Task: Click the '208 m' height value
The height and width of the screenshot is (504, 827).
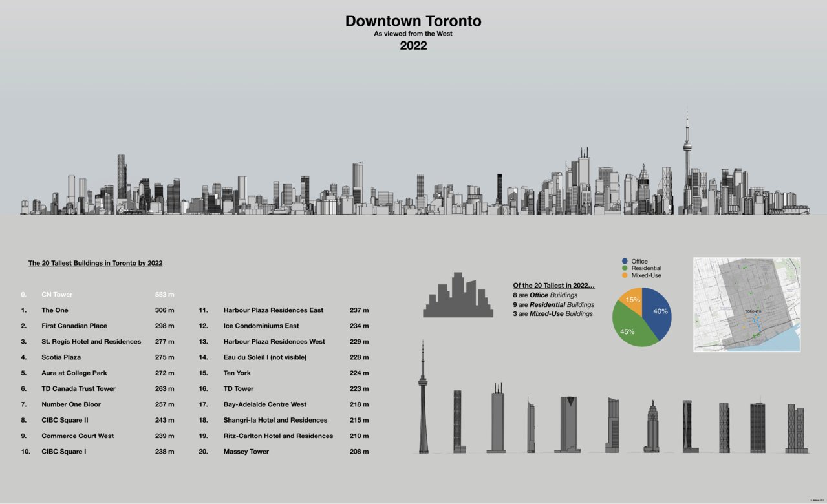Action: (x=359, y=451)
